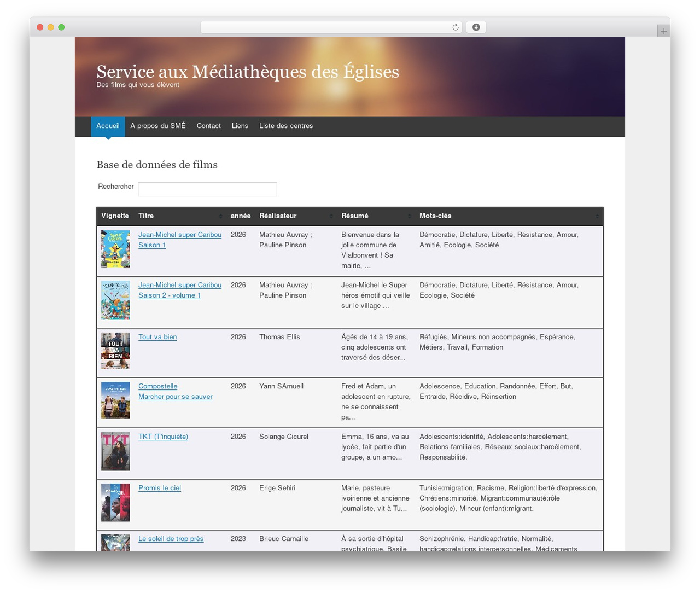Click director cell Yann SAmuell

click(281, 386)
